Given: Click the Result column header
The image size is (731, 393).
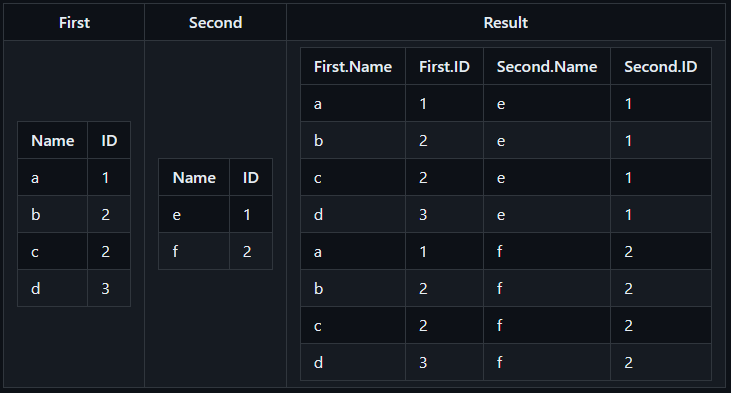Looking at the screenshot, I should 506,22.
